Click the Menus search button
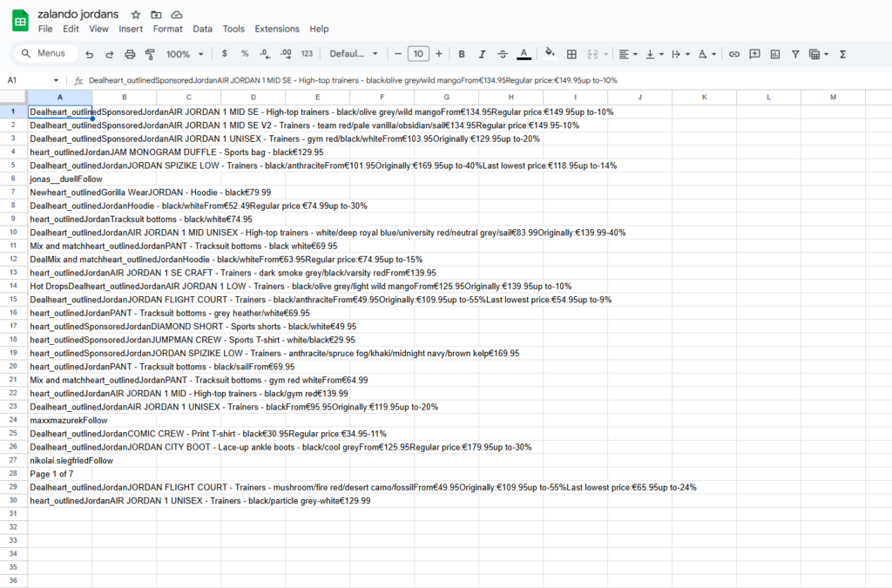Image resolution: width=892 pixels, height=588 pixels. (44, 53)
